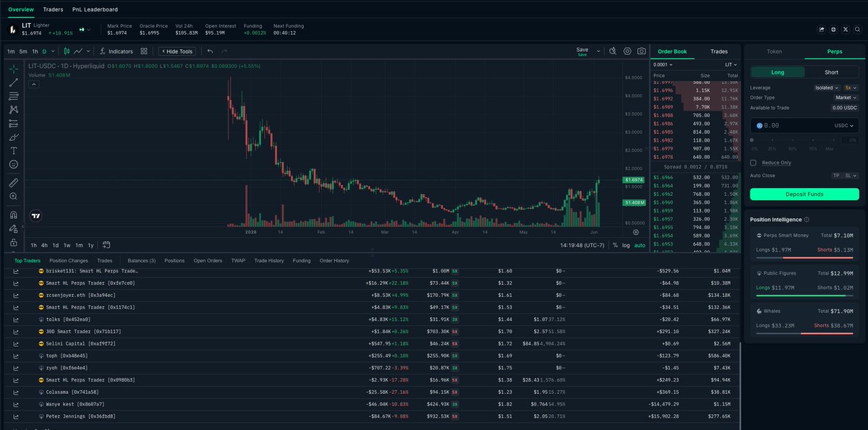Viewport: 868px width, 430px height.
Task: Open the LIT size unit dropdown
Action: pos(731,65)
